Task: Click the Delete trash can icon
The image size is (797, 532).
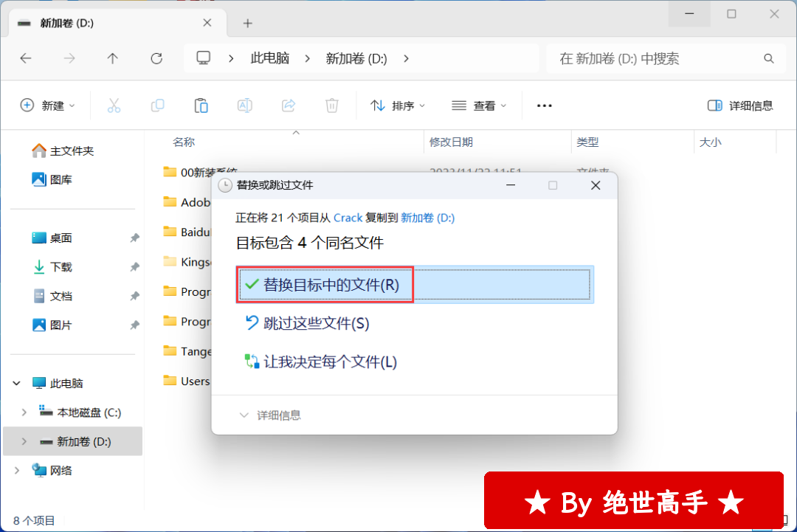Action: tap(332, 106)
